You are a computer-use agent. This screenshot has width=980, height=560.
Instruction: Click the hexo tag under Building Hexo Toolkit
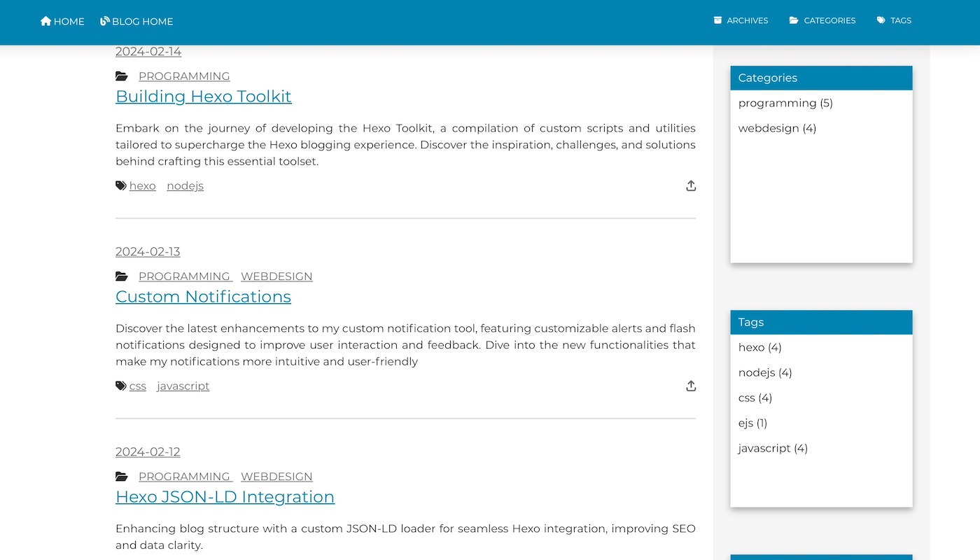(142, 185)
